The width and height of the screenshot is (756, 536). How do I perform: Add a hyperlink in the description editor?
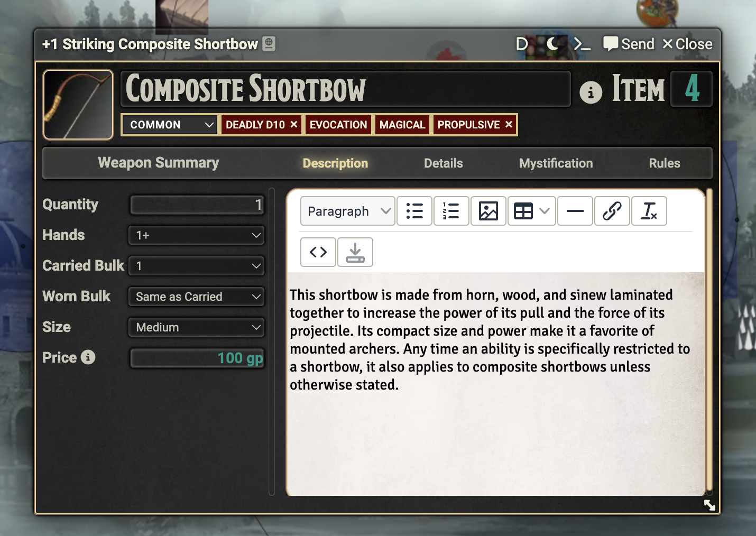coord(612,211)
